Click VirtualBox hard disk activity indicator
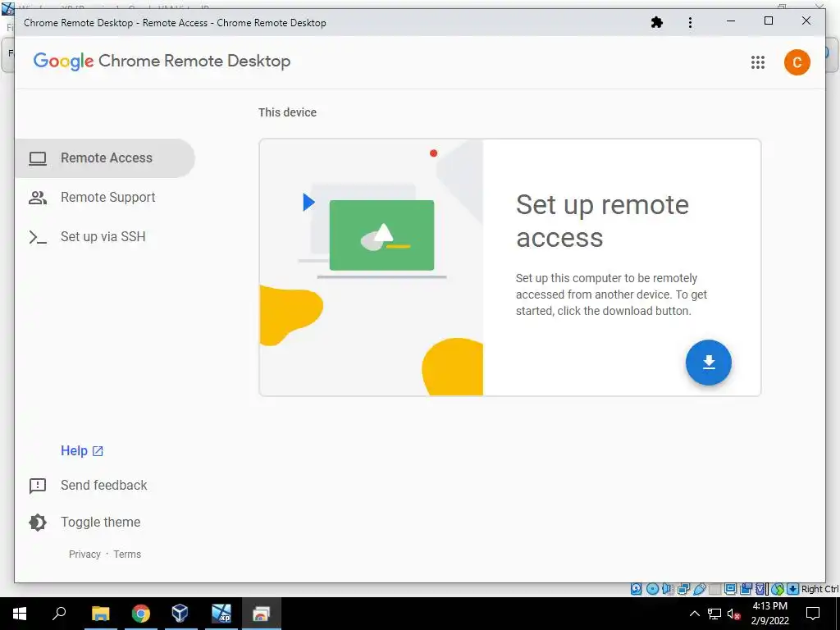This screenshot has width=840, height=630. coord(636,589)
